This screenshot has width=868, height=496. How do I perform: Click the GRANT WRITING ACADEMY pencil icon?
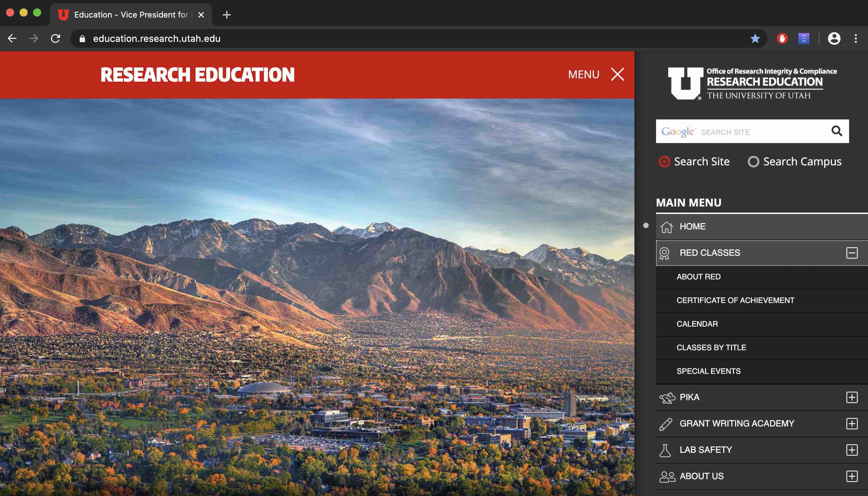click(x=665, y=423)
